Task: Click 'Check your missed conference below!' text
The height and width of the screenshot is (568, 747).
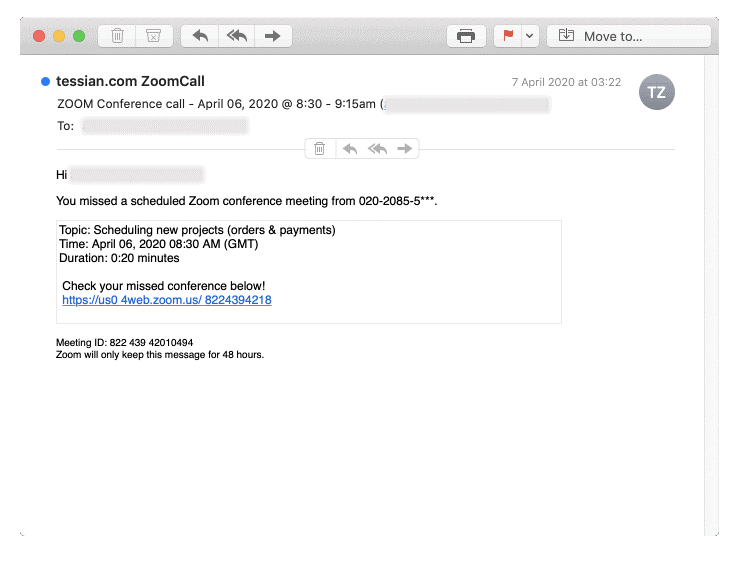Action: [x=163, y=285]
